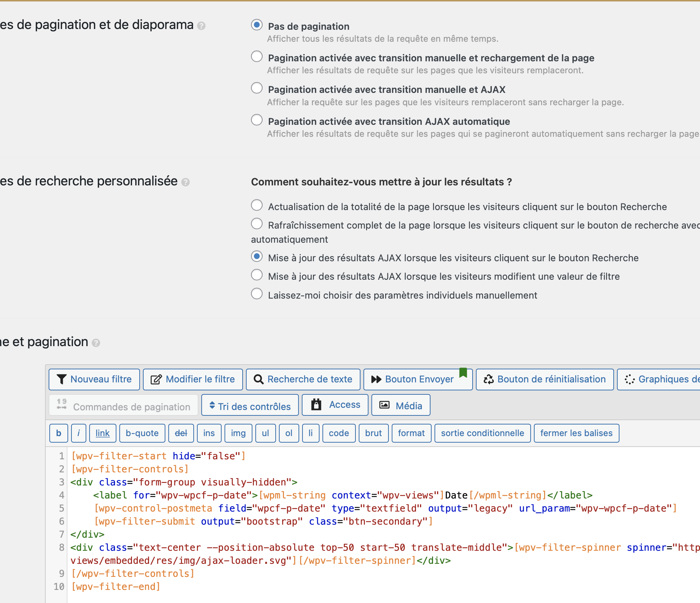
Task: Click 'Comment souhaitez-vous mettre à jour les résultats ?' heading
Action: click(x=382, y=182)
